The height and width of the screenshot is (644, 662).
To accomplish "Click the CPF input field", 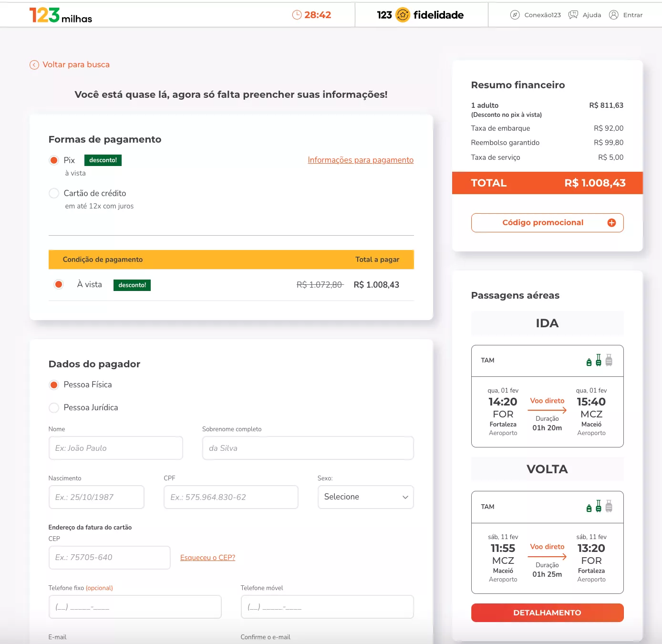I will 231,497.
